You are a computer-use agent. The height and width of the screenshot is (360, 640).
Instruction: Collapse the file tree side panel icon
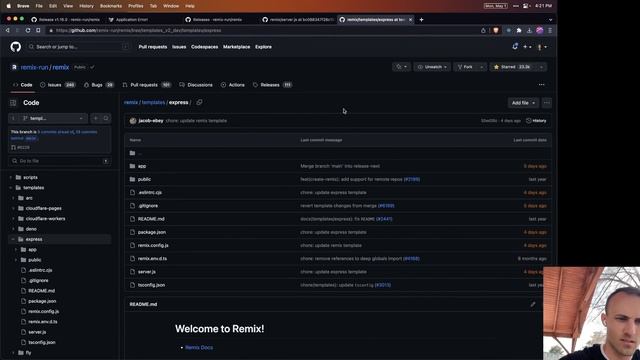13,103
